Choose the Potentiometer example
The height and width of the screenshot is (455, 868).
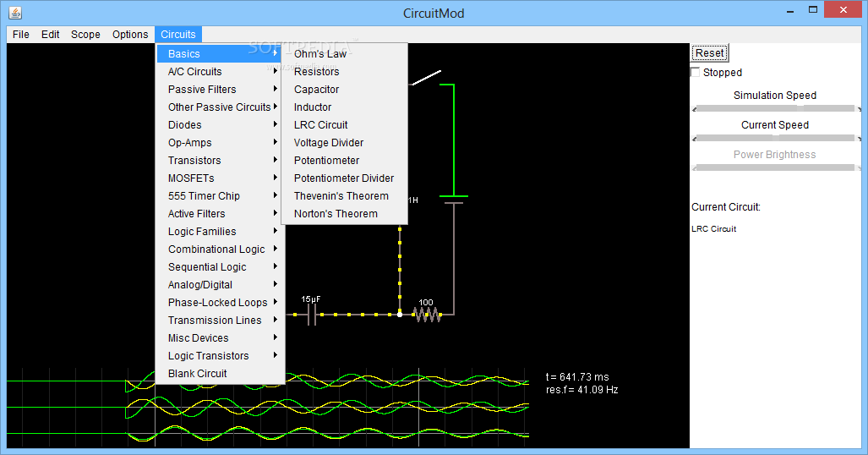click(344, 160)
